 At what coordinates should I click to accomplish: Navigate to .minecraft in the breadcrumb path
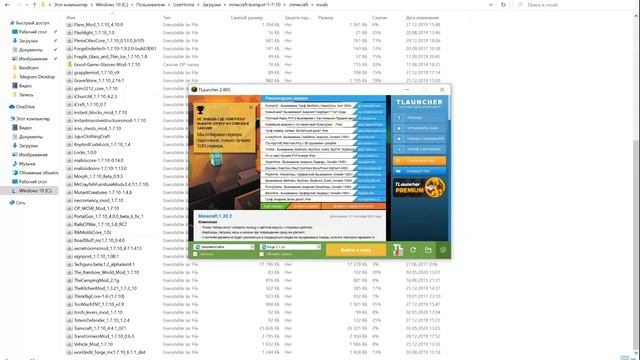298,4
